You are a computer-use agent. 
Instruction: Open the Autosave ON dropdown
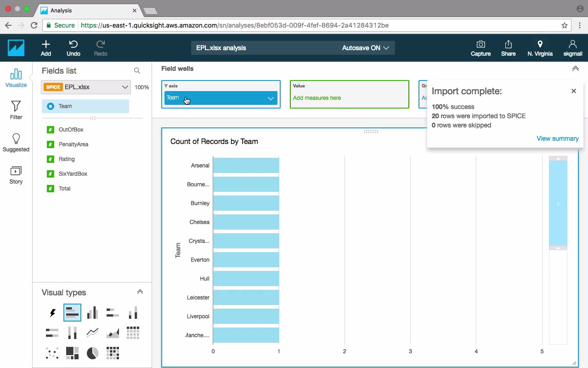(366, 48)
